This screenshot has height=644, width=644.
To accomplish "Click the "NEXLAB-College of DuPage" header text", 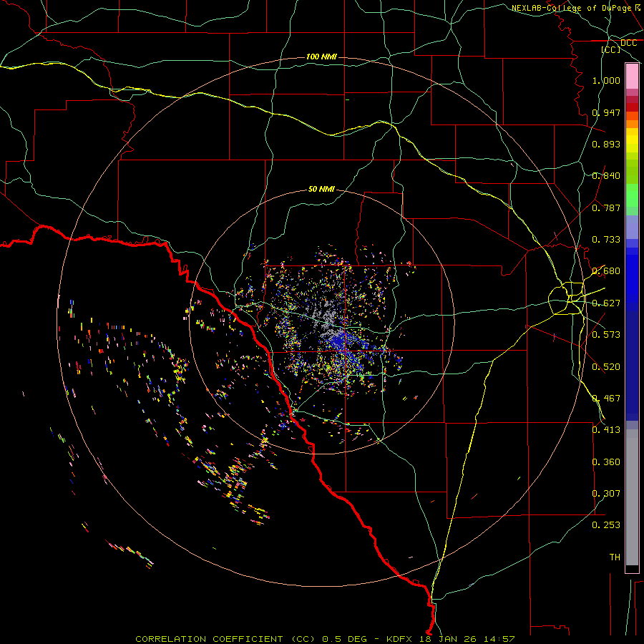I will 571,8.
